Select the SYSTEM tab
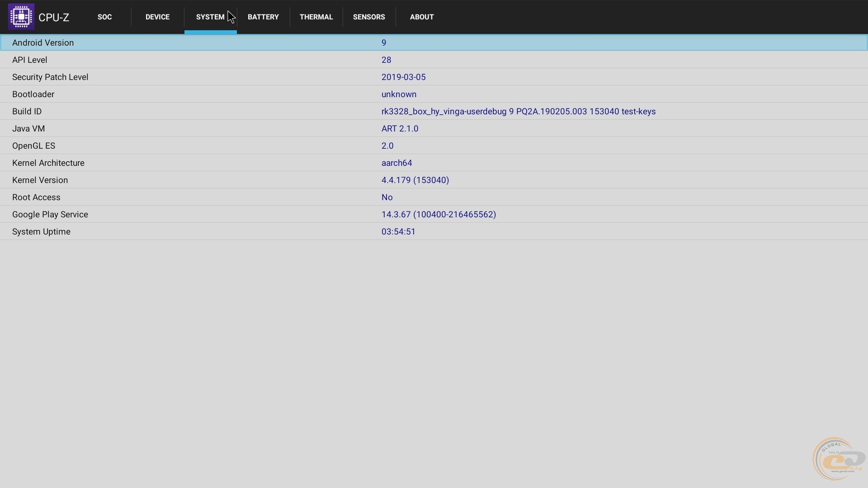Viewport: 868px width, 488px height. click(x=210, y=17)
